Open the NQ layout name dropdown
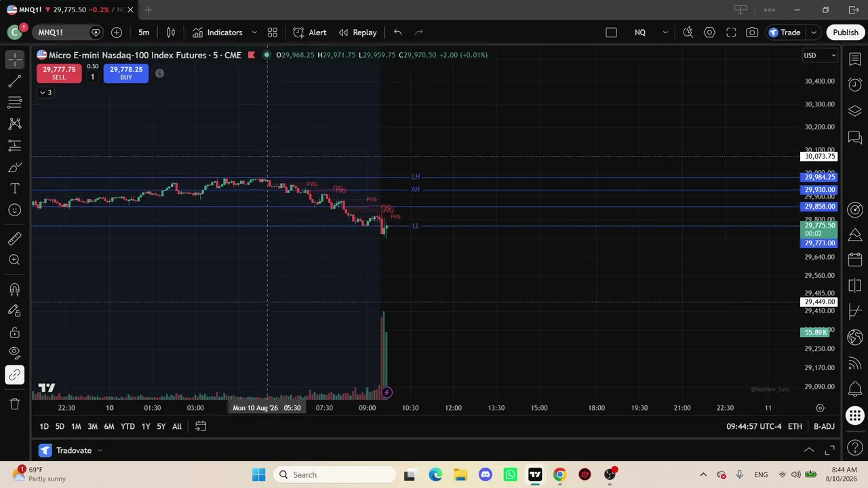868x488 pixels. (x=651, y=33)
